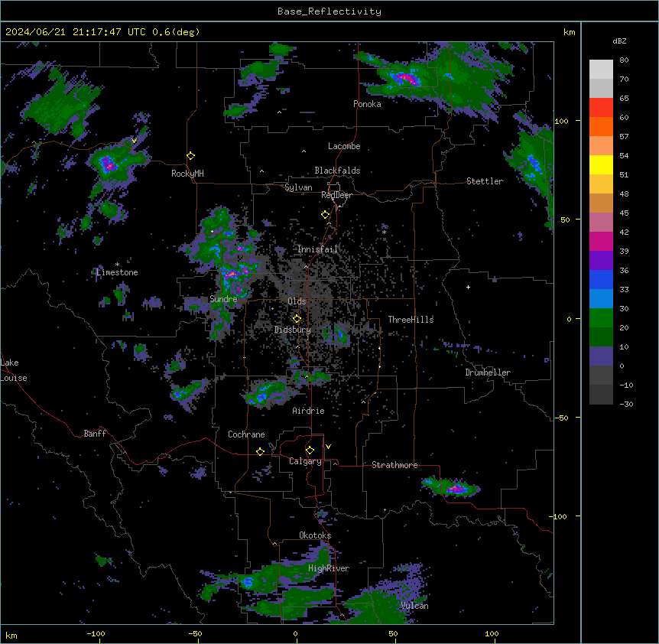The image size is (659, 644).
Task: Click the 2024/06/21 21:17:47 UTC timestamp
Action: 76,32
